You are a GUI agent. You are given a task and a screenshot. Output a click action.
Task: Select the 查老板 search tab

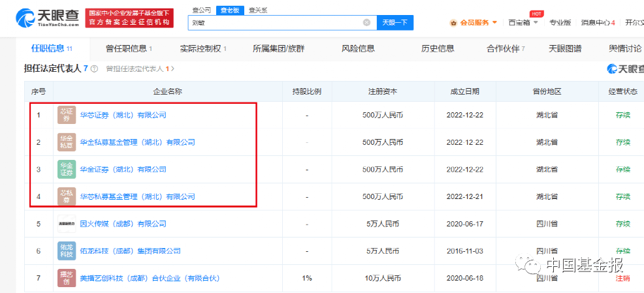click(230, 10)
